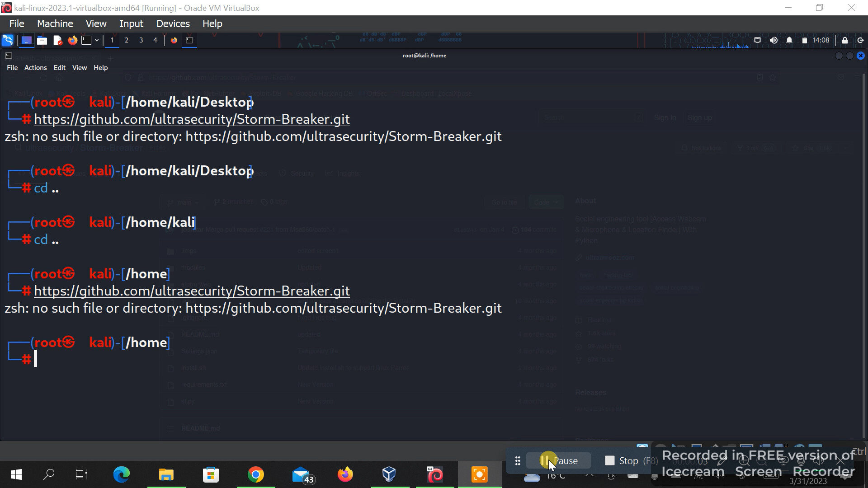
Task: Lock the screen with the padlock icon
Action: (x=844, y=40)
